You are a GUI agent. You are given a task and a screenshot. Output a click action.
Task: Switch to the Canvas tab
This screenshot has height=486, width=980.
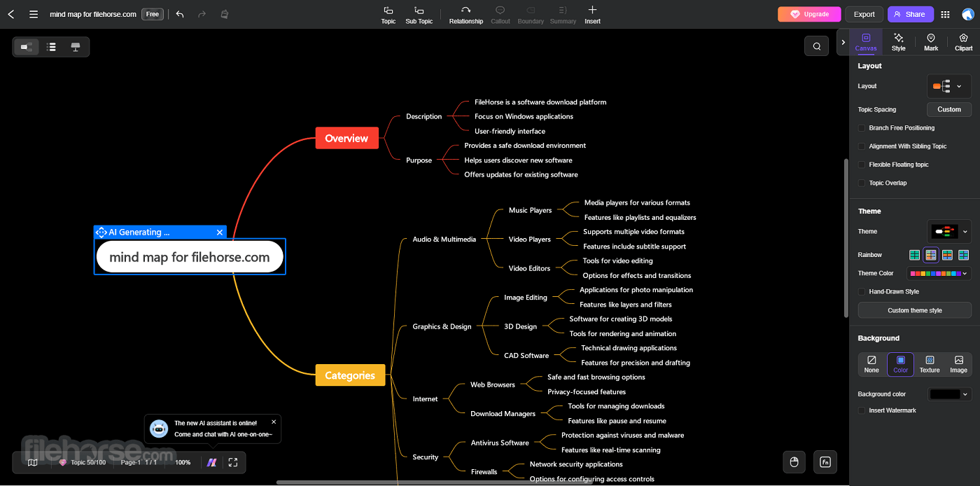point(866,43)
